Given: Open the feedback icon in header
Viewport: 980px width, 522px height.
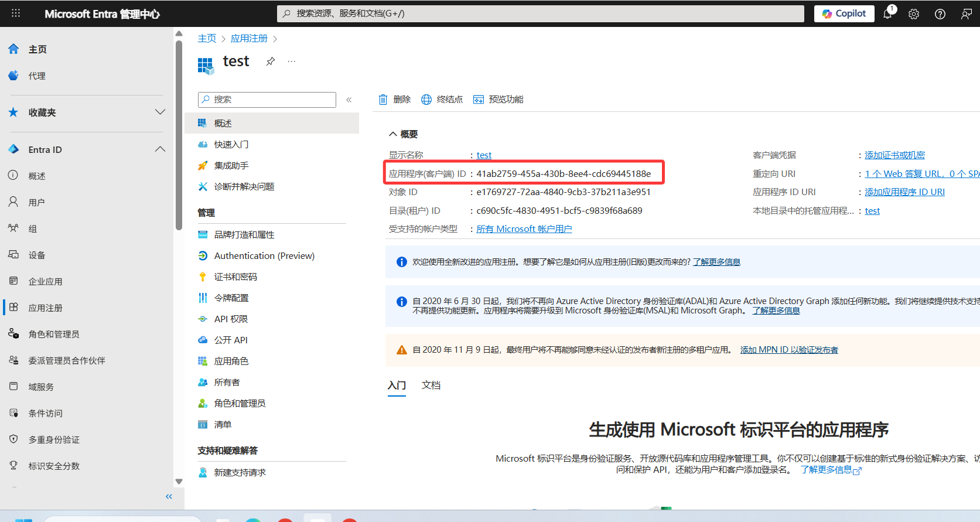Looking at the screenshot, I should [967, 14].
